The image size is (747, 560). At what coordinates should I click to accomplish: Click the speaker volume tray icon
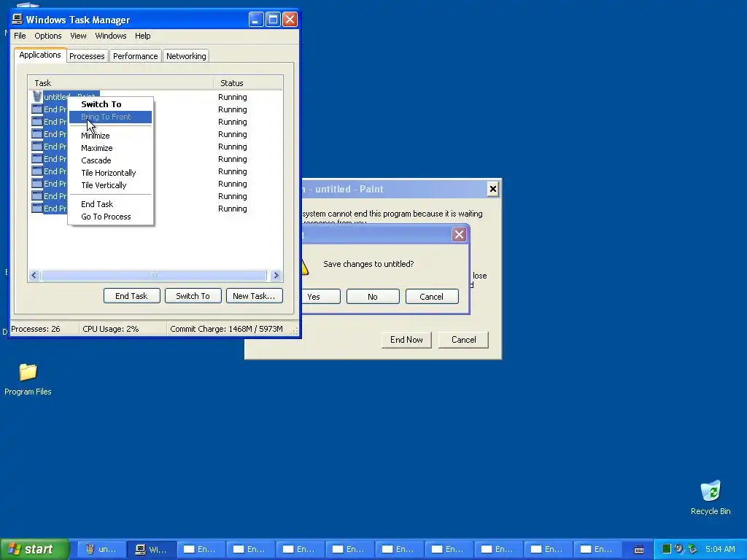click(x=679, y=549)
